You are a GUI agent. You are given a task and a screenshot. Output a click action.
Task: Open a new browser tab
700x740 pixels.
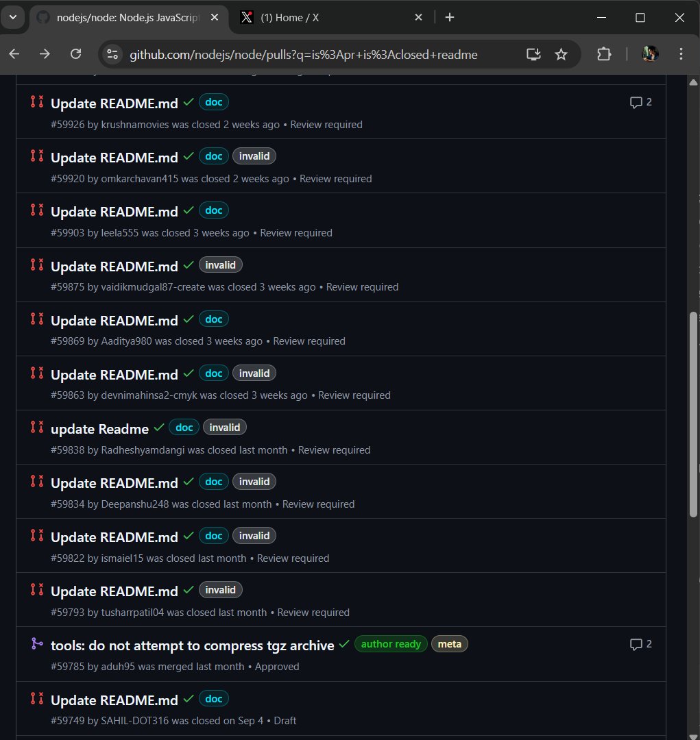[x=450, y=18]
